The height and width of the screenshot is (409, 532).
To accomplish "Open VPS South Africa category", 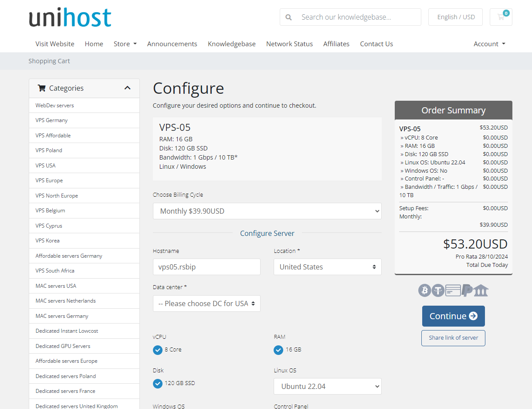I will pos(84,271).
